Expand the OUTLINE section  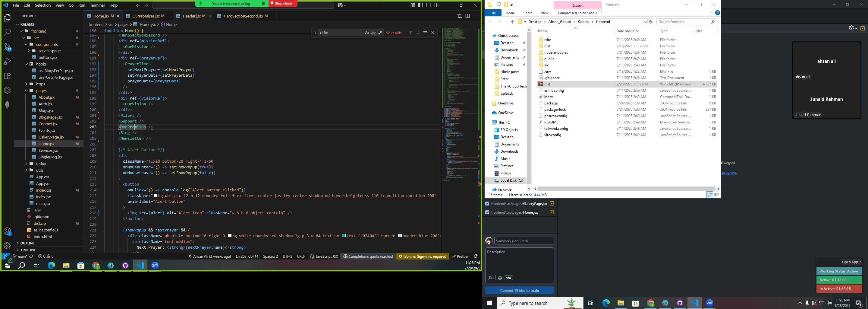(x=27, y=243)
